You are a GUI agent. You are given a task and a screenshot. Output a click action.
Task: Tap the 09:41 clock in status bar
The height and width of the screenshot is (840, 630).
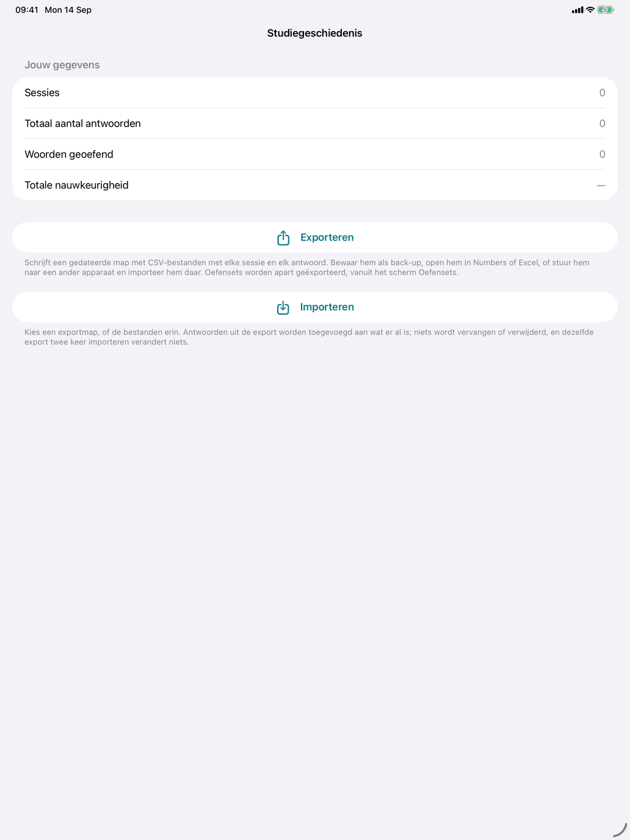[x=27, y=10]
